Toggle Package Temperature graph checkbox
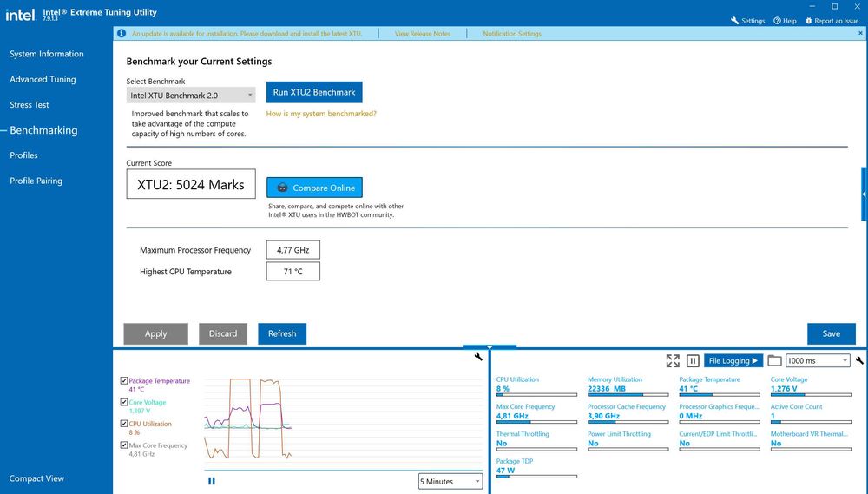This screenshot has height=494, width=868. (124, 380)
